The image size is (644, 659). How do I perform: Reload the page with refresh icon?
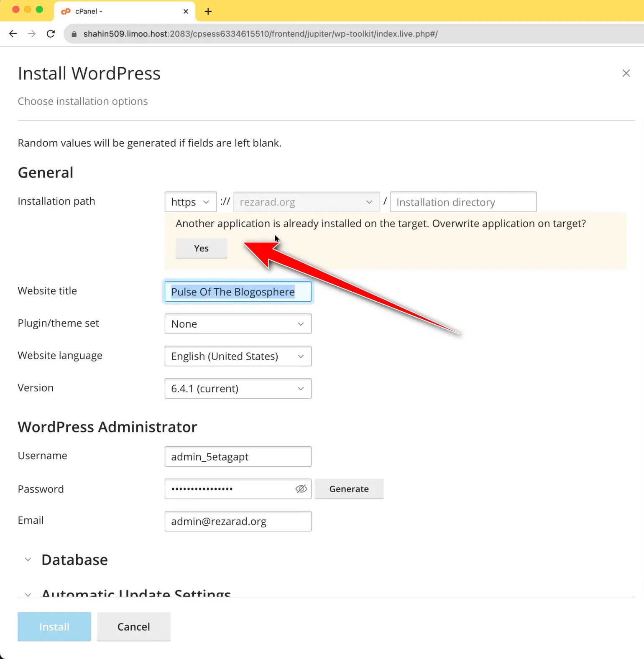pyautogui.click(x=51, y=34)
